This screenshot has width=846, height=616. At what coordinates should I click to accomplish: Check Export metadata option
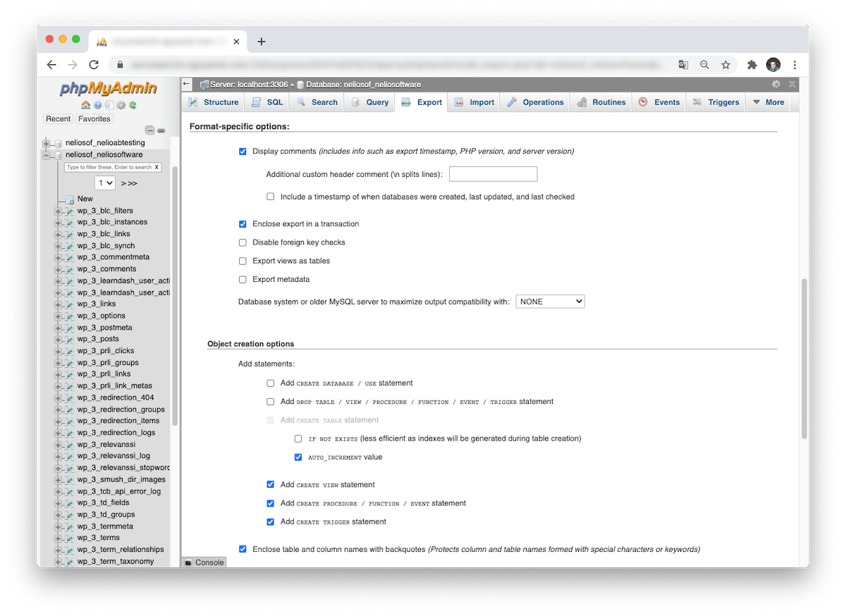(243, 280)
